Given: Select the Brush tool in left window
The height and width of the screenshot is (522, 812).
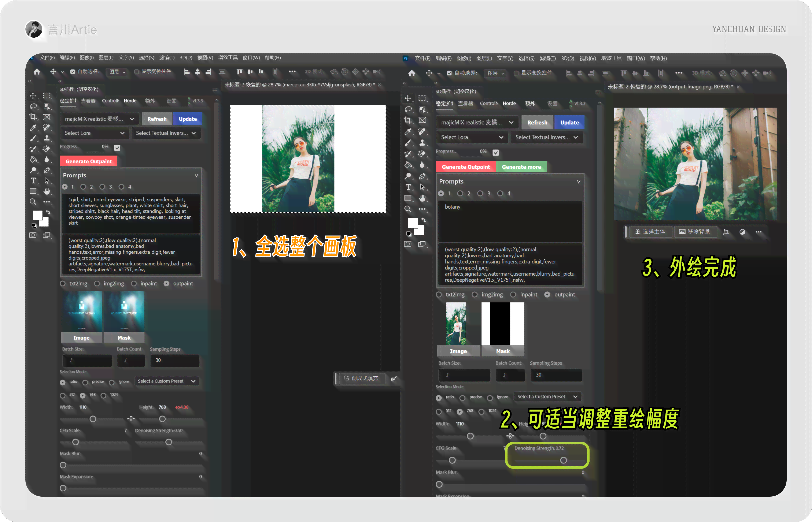Looking at the screenshot, I should pyautogui.click(x=33, y=138).
